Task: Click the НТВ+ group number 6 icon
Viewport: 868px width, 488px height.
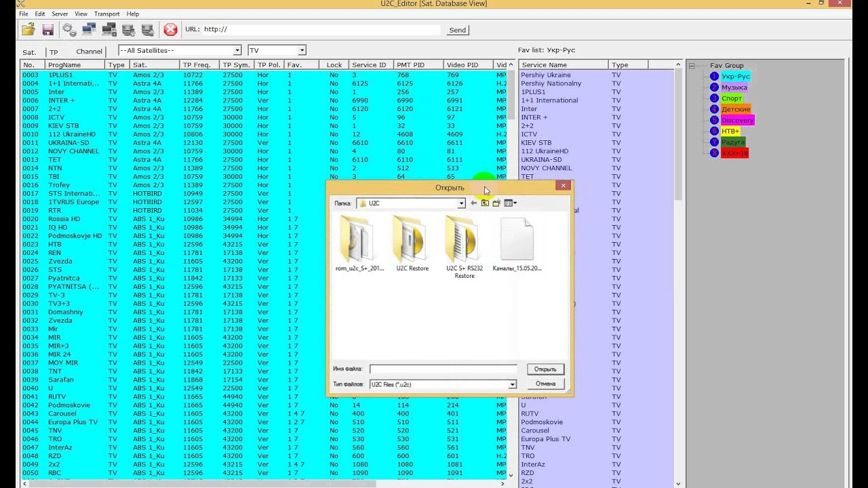Action: pos(714,131)
